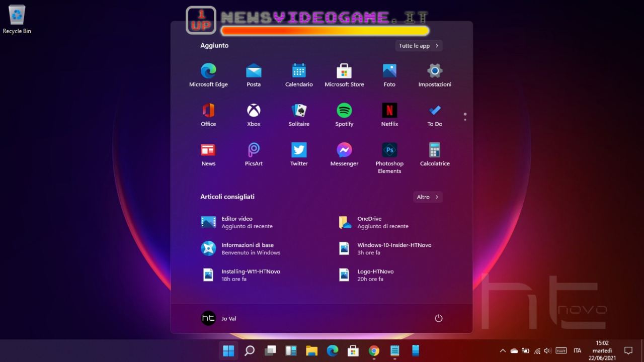Select Recycle Bin on desktop
The height and width of the screenshot is (362, 644).
tap(17, 19)
